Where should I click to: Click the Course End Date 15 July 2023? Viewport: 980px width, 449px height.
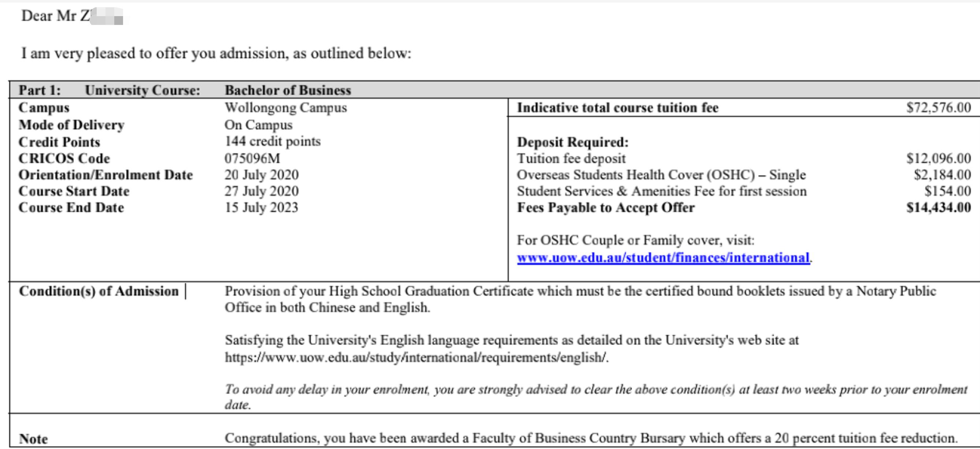pos(261,208)
